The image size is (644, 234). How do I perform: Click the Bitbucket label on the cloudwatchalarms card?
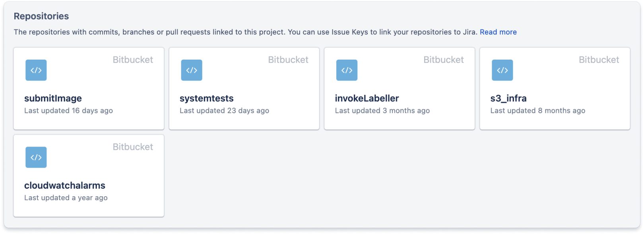tap(133, 147)
